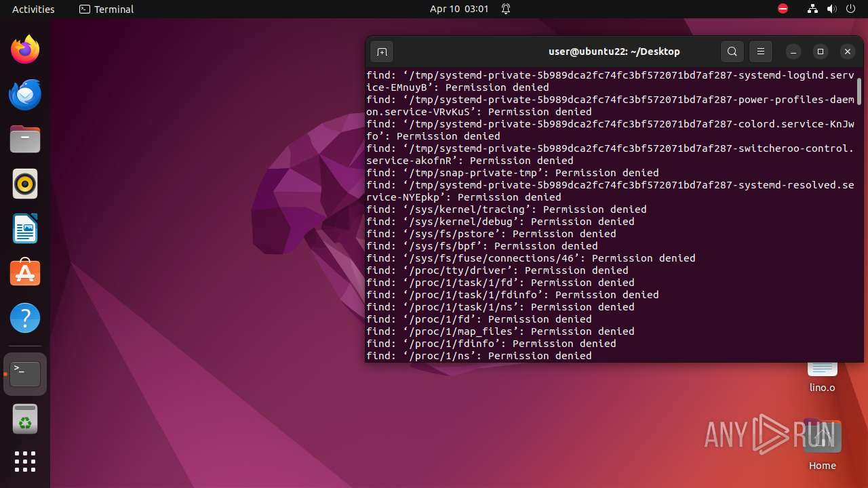
Task: Select the lino.o desktop file
Action: [x=822, y=377]
